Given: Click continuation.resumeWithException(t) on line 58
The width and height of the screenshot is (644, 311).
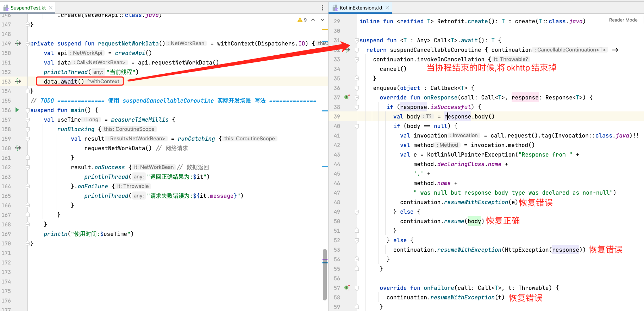Looking at the screenshot, I should tap(445, 297).
